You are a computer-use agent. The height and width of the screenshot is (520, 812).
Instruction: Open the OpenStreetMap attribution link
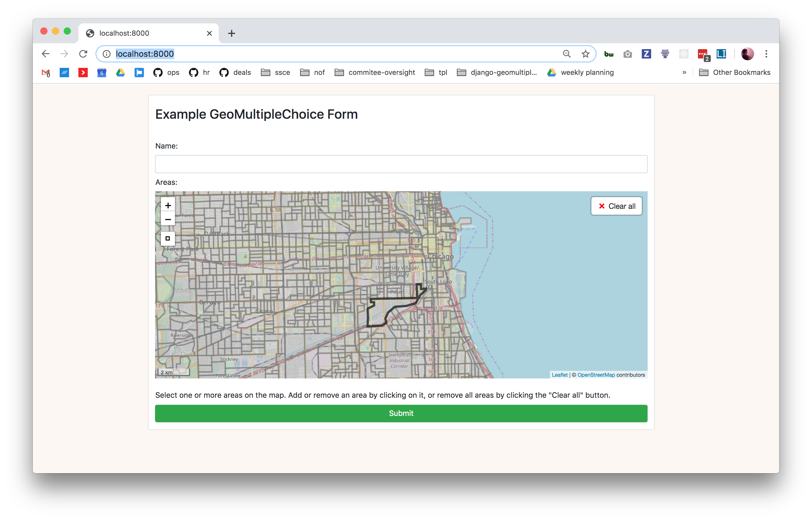coord(596,375)
